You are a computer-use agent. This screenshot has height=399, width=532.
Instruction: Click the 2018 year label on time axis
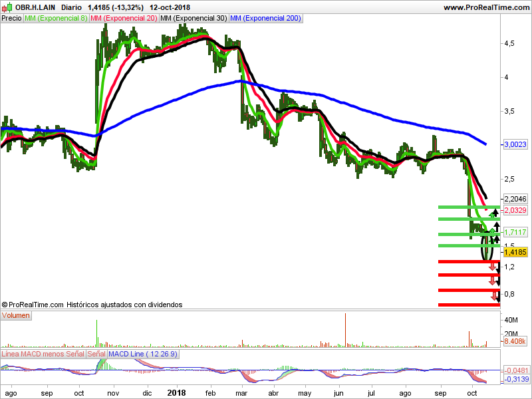(x=176, y=393)
